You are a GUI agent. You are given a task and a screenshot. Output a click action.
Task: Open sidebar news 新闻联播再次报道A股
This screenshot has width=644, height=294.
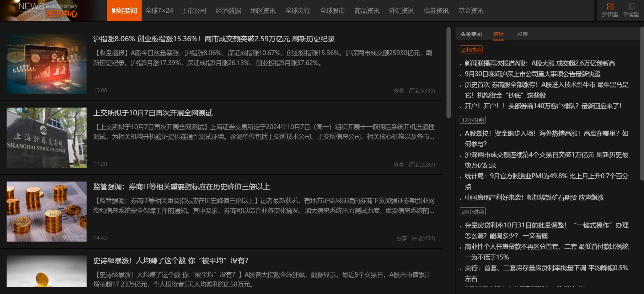point(540,63)
